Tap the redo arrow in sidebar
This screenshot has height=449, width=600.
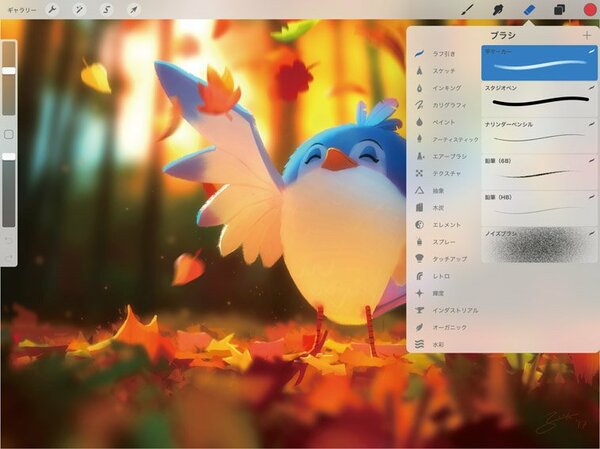(9, 257)
